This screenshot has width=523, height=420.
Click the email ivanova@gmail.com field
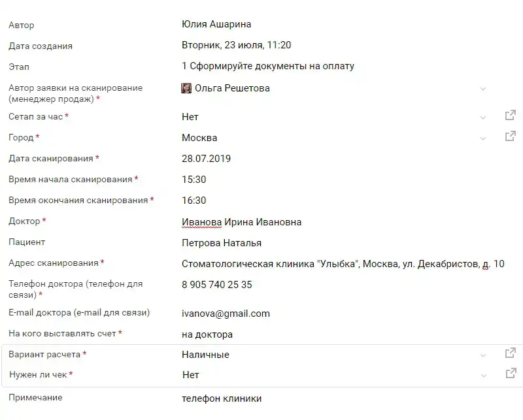click(226, 314)
